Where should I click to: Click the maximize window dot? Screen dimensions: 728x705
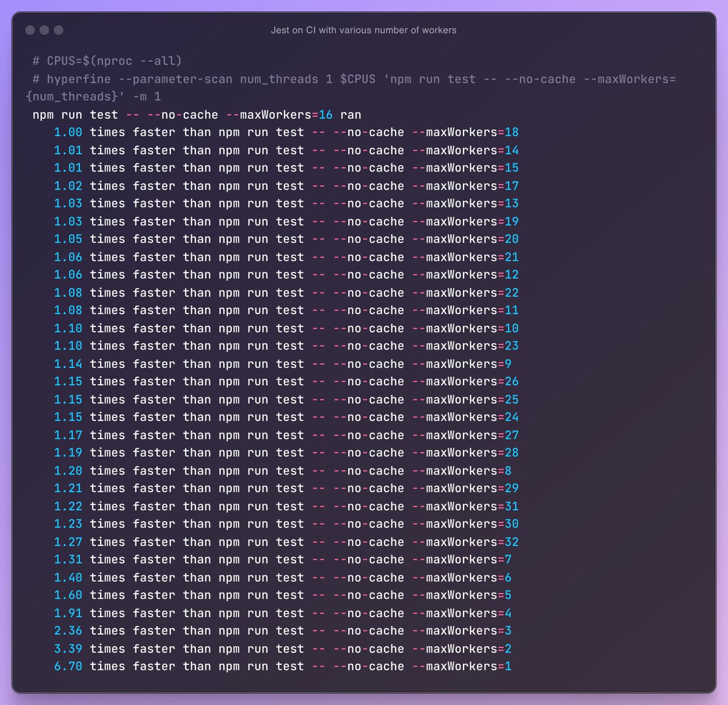59,30
